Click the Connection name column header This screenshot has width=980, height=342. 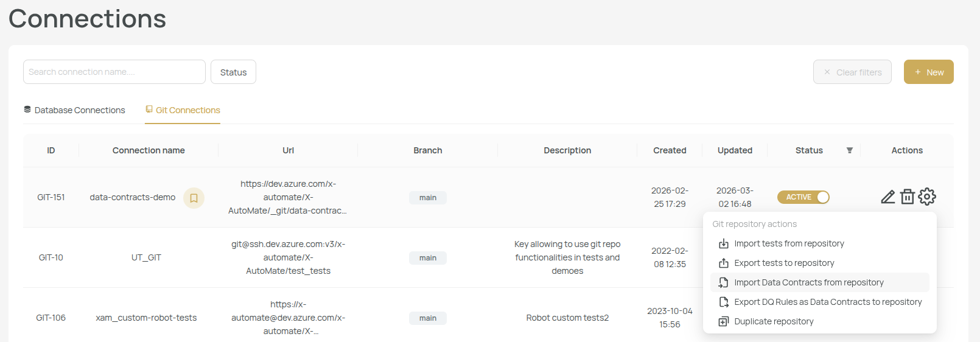coord(149,150)
